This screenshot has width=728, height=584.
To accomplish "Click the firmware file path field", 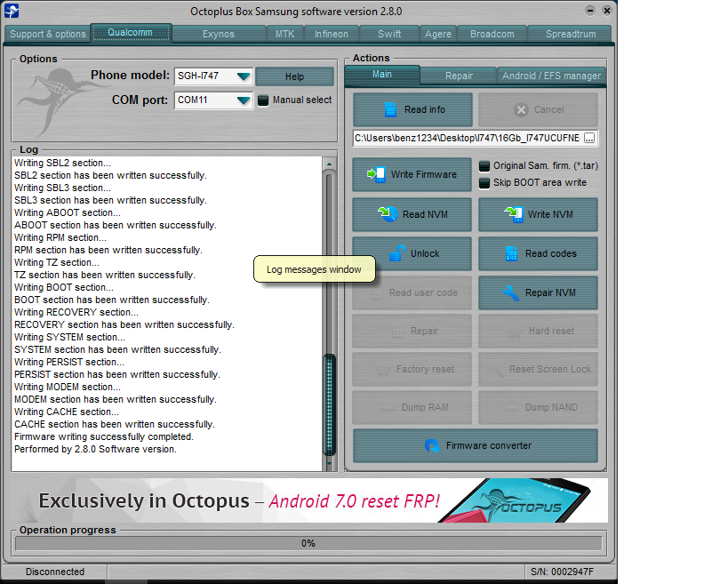I will (x=468, y=139).
